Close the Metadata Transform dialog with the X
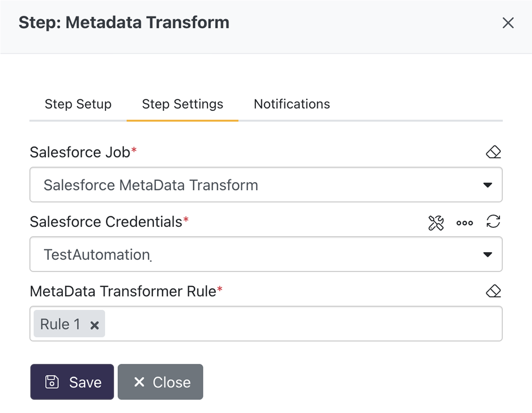Image resolution: width=532 pixels, height=413 pixels. click(508, 23)
